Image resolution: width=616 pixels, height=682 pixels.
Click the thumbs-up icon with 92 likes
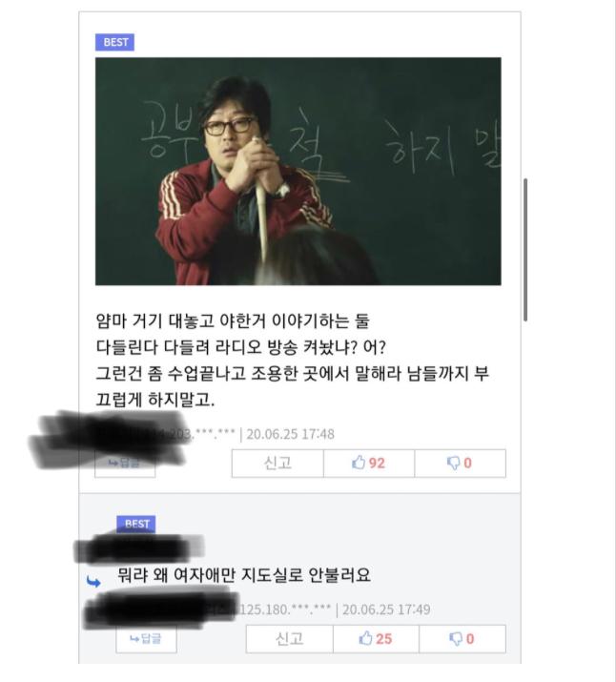(x=359, y=463)
